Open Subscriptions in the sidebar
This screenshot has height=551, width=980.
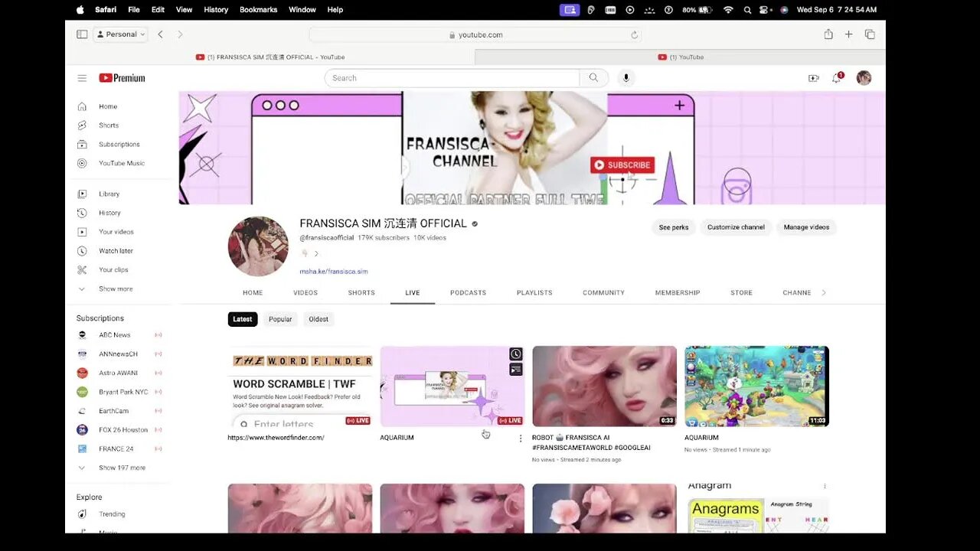[119, 144]
